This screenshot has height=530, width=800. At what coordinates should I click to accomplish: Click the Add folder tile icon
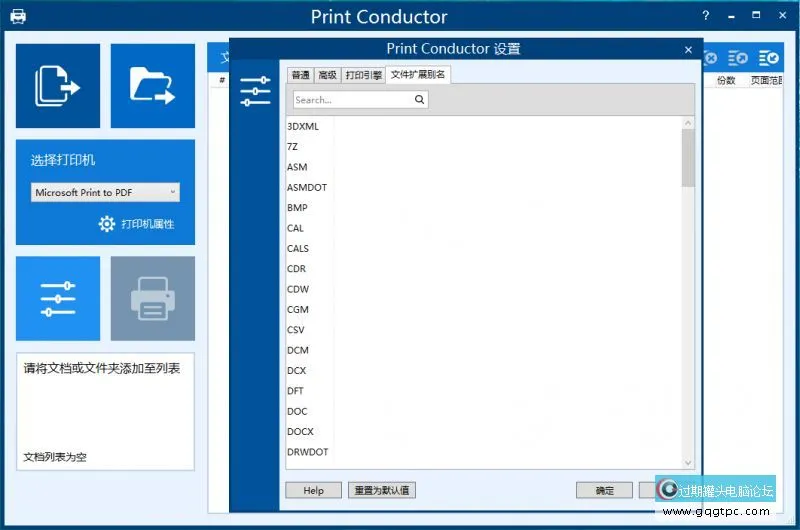point(152,86)
